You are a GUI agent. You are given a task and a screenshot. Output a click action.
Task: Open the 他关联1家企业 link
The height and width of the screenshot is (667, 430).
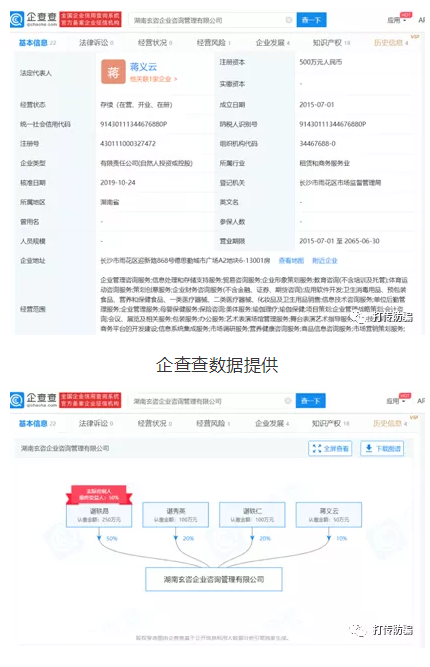pyautogui.click(x=153, y=79)
